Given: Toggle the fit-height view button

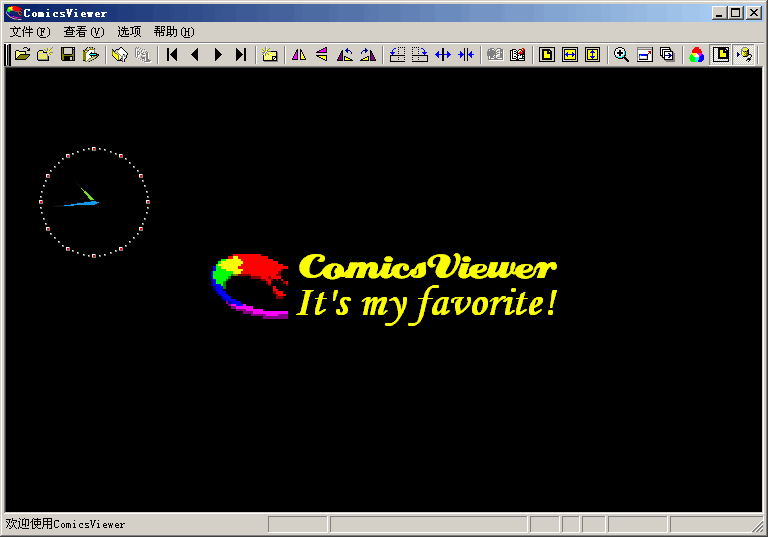Looking at the screenshot, I should click(x=592, y=55).
